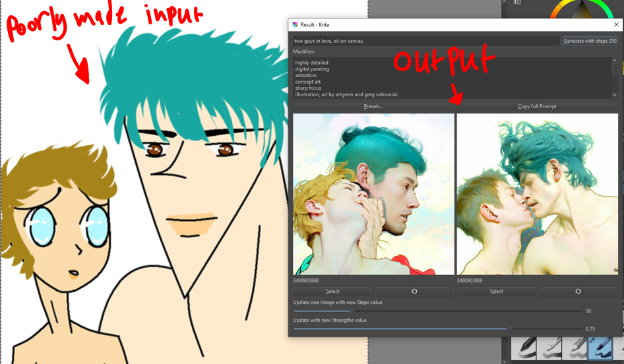
Task: Open the Presets... menu
Action: pyautogui.click(x=373, y=106)
